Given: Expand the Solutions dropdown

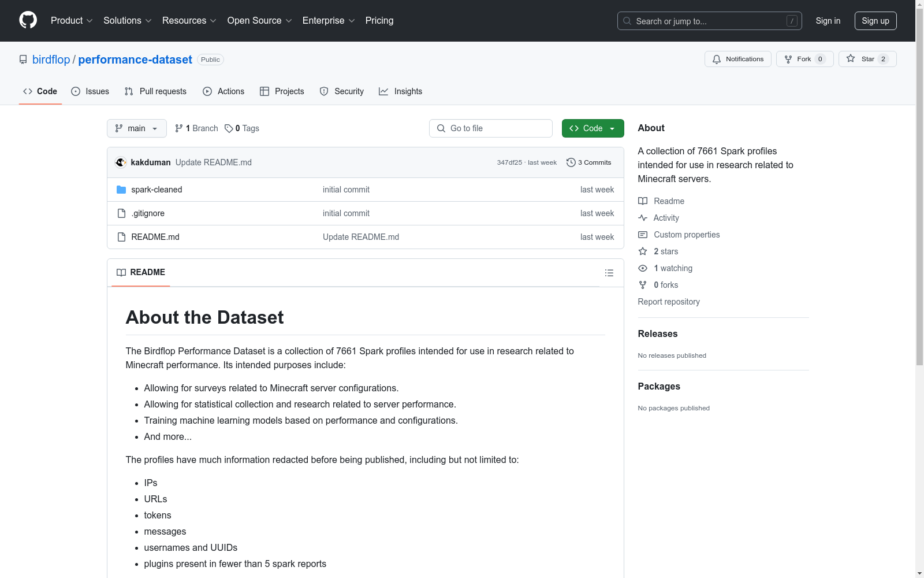Looking at the screenshot, I should 127,20.
